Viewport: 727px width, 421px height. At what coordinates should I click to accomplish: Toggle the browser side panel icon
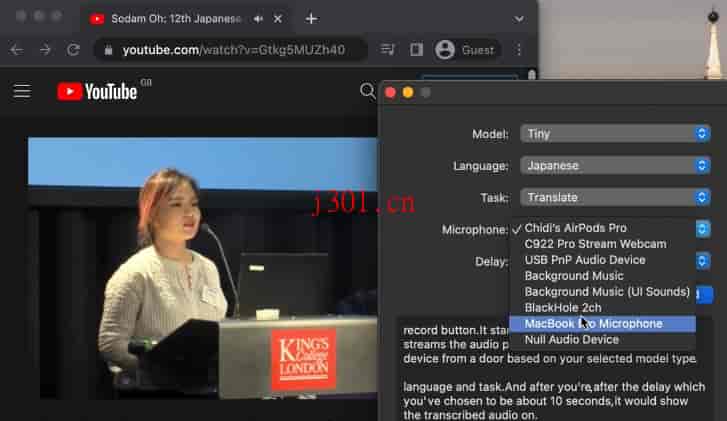416,50
